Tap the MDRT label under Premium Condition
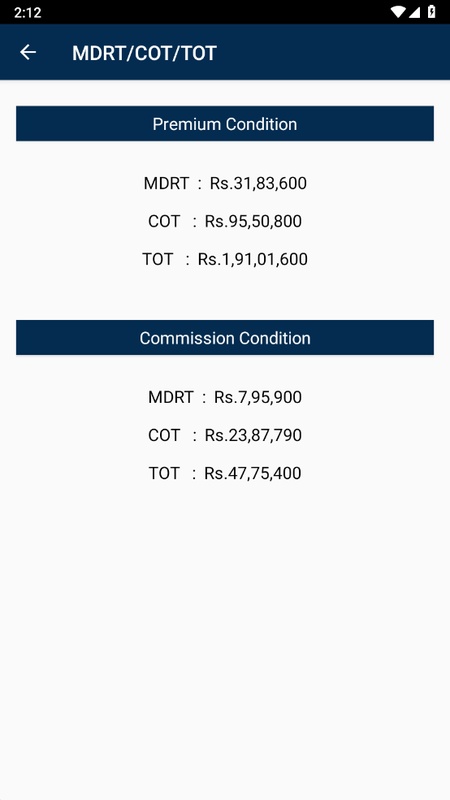450x800 pixels. click(x=166, y=183)
